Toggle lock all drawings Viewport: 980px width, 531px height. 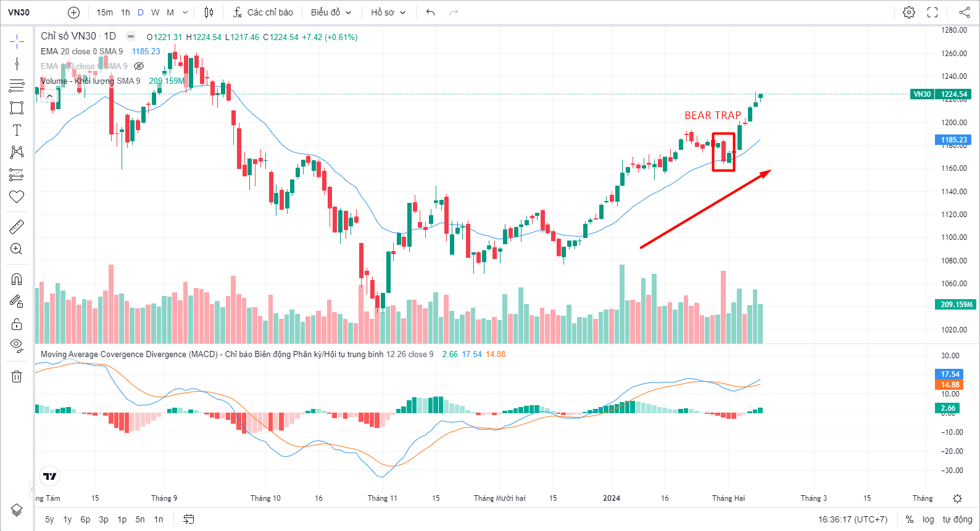(x=17, y=324)
